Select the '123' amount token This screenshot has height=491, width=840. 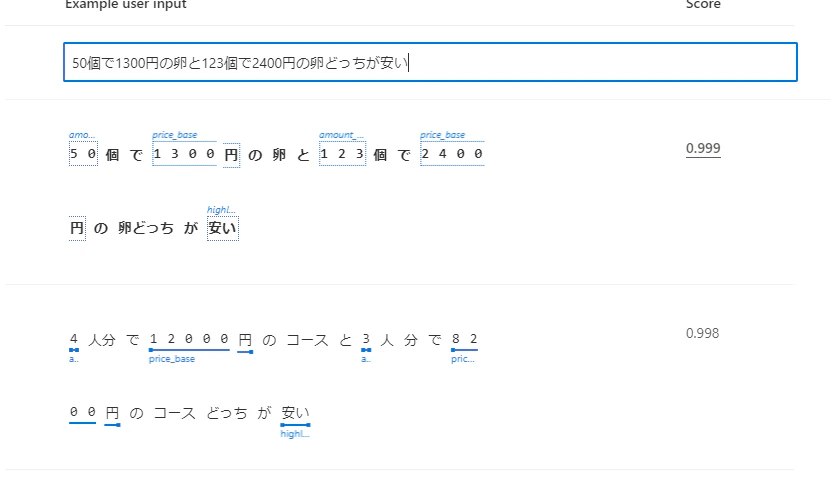point(342,154)
